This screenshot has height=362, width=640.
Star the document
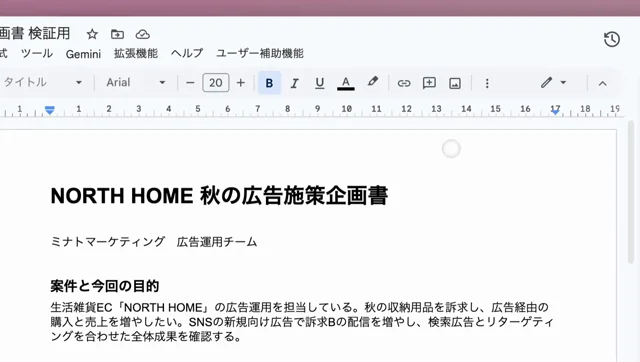click(92, 34)
